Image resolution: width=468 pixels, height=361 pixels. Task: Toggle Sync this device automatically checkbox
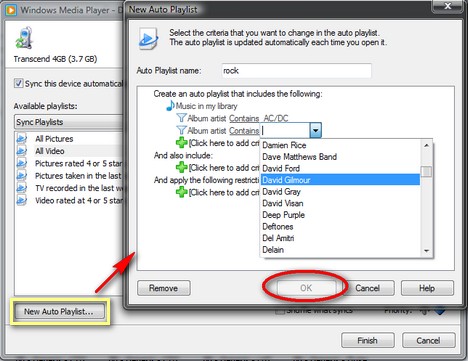click(19, 83)
